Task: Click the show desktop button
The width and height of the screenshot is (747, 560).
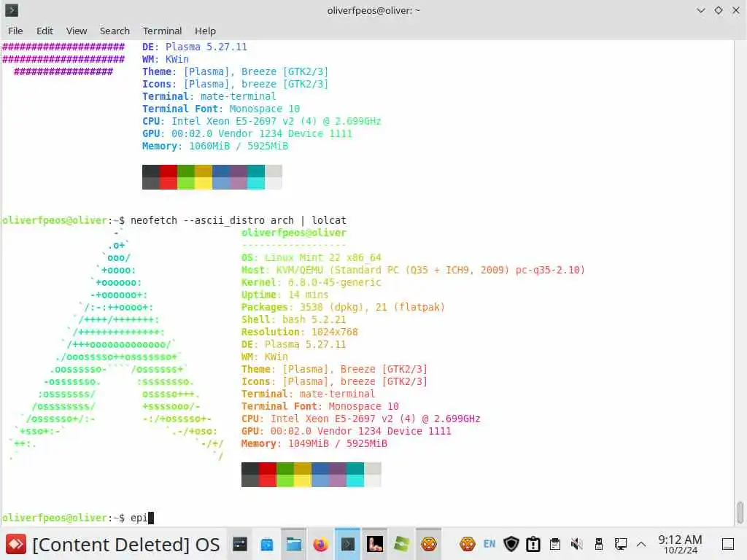Action: tap(728, 544)
